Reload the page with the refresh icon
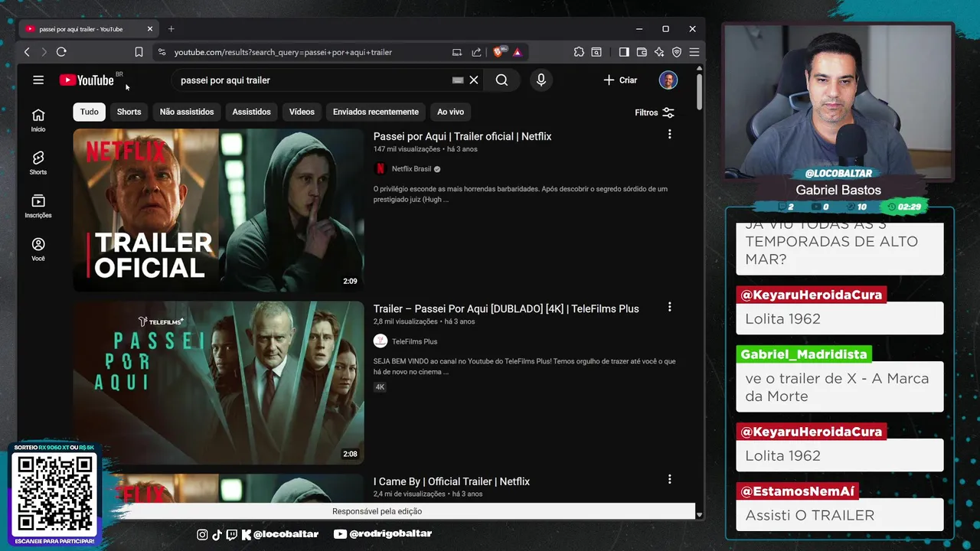 click(61, 52)
